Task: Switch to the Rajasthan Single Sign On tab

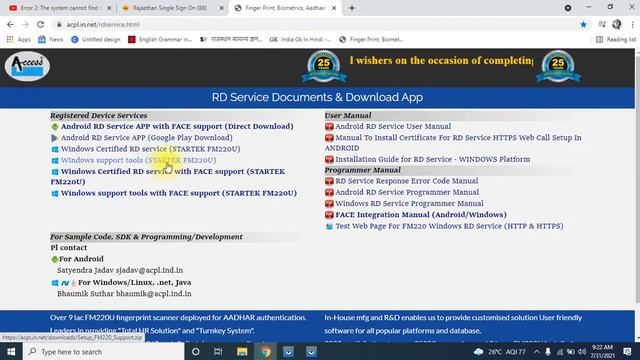Action: 169,8
